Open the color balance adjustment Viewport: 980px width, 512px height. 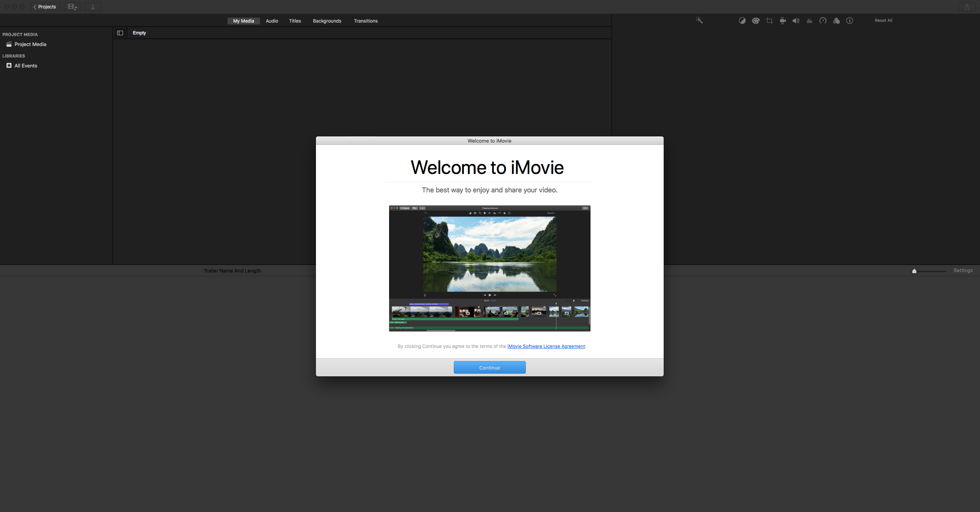pos(742,21)
